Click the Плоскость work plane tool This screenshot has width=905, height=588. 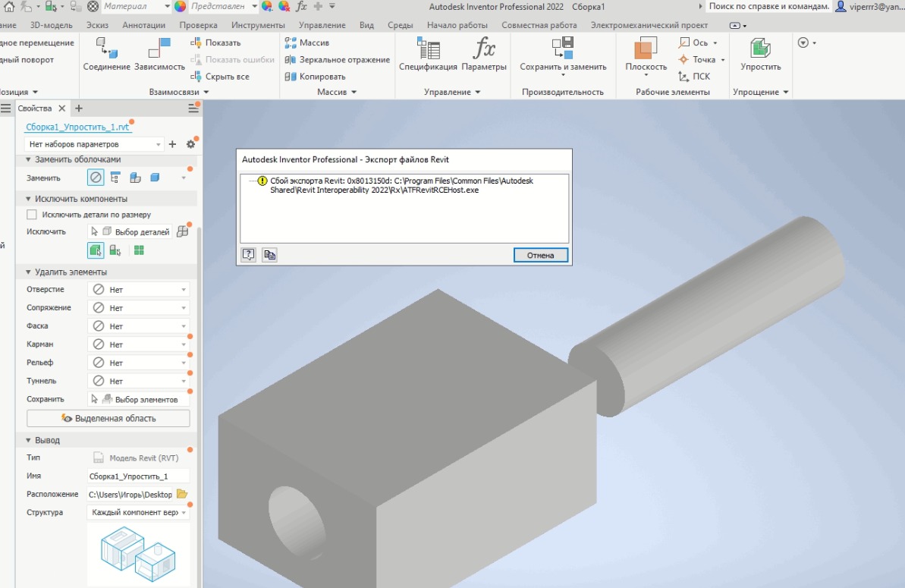646,55
